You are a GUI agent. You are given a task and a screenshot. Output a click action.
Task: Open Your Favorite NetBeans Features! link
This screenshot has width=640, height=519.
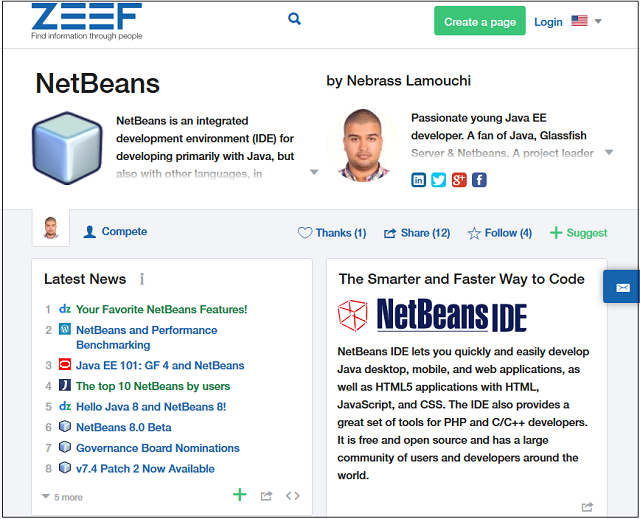tap(162, 309)
